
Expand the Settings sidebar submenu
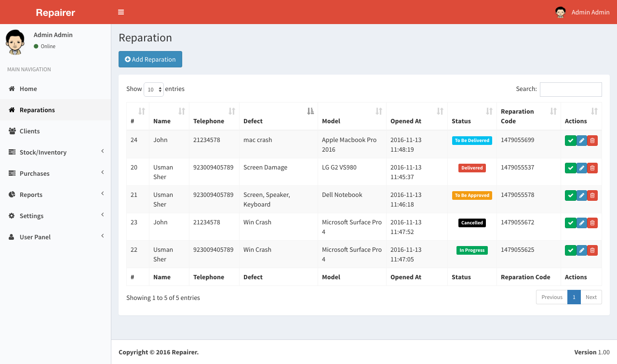(x=55, y=216)
